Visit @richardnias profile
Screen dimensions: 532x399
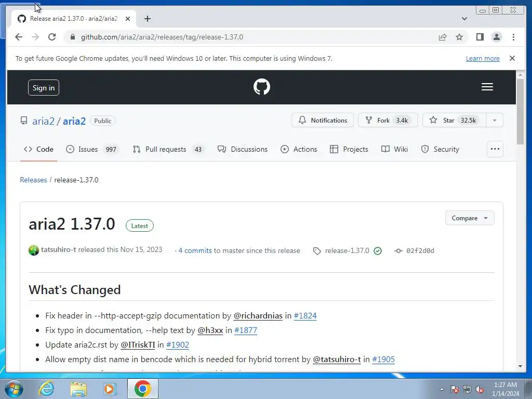tap(258, 315)
